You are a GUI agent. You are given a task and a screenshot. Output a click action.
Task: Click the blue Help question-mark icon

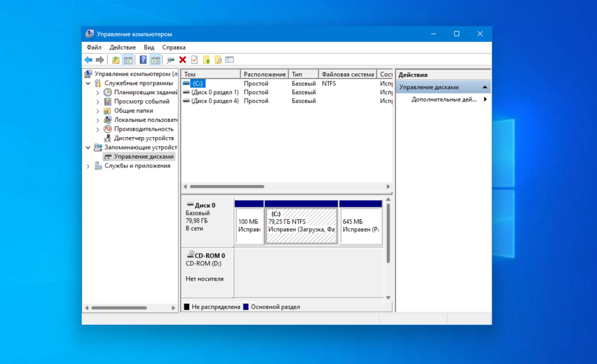click(x=143, y=60)
